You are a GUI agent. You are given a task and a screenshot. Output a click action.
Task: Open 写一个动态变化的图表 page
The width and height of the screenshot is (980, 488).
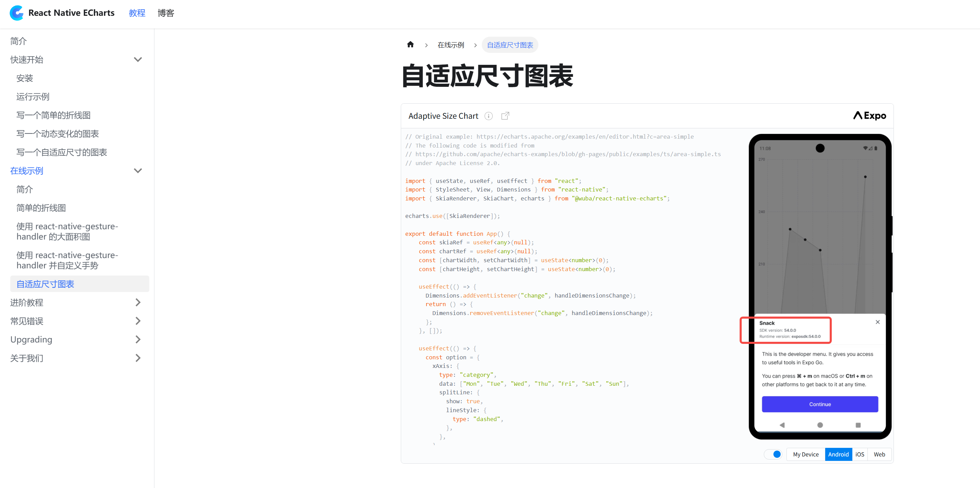pyautogui.click(x=58, y=134)
